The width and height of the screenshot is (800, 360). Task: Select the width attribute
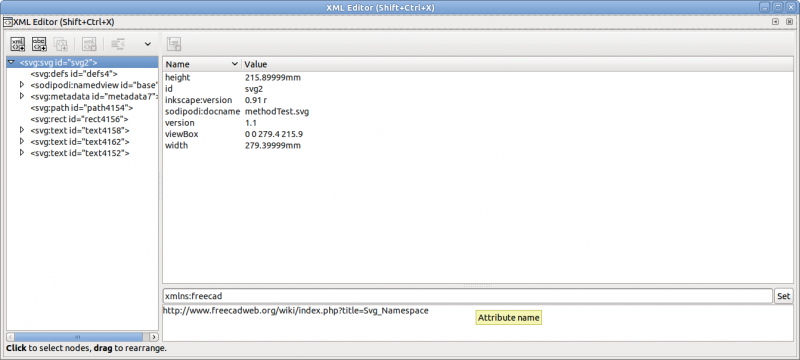click(x=177, y=145)
